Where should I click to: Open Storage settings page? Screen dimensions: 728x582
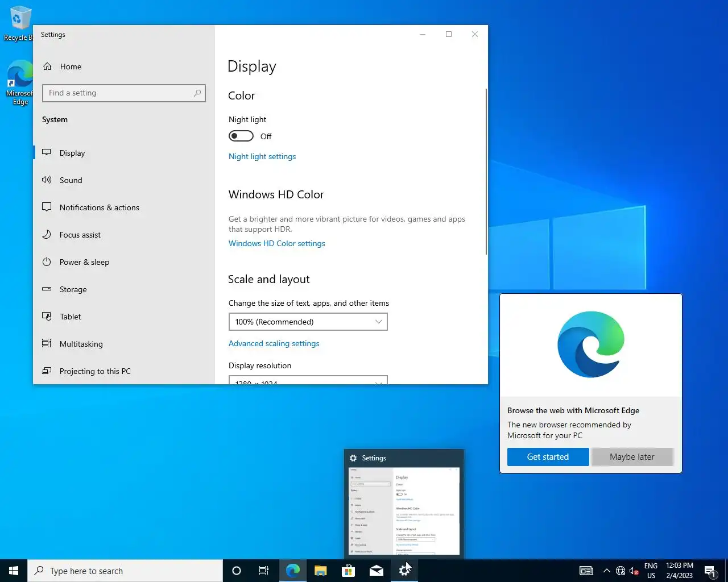(x=73, y=289)
